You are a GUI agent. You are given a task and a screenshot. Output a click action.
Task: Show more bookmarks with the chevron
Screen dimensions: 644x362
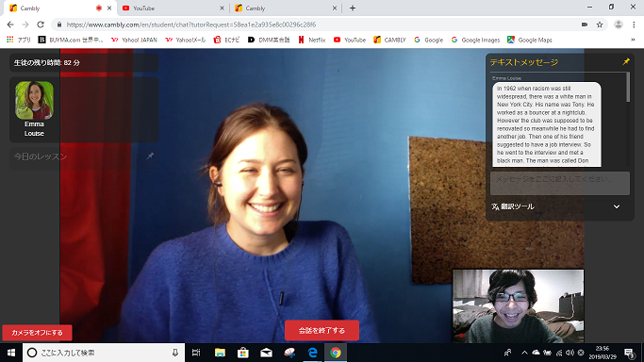pos(633,40)
